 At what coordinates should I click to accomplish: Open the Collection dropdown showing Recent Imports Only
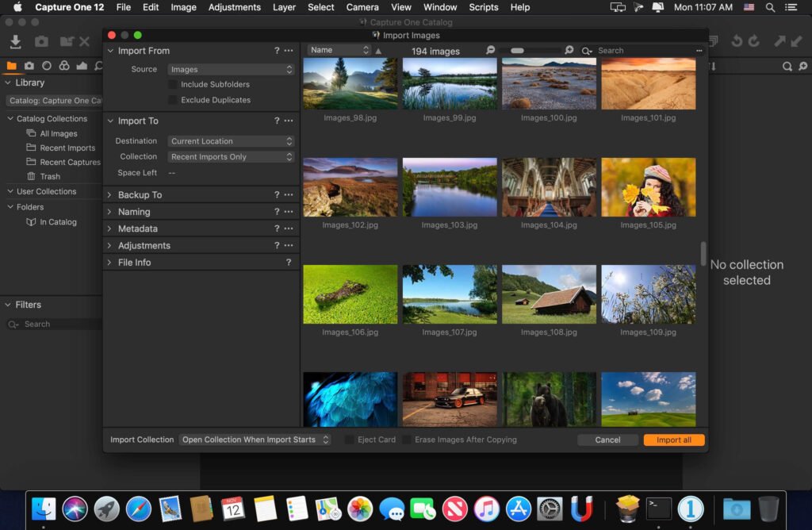coord(230,156)
